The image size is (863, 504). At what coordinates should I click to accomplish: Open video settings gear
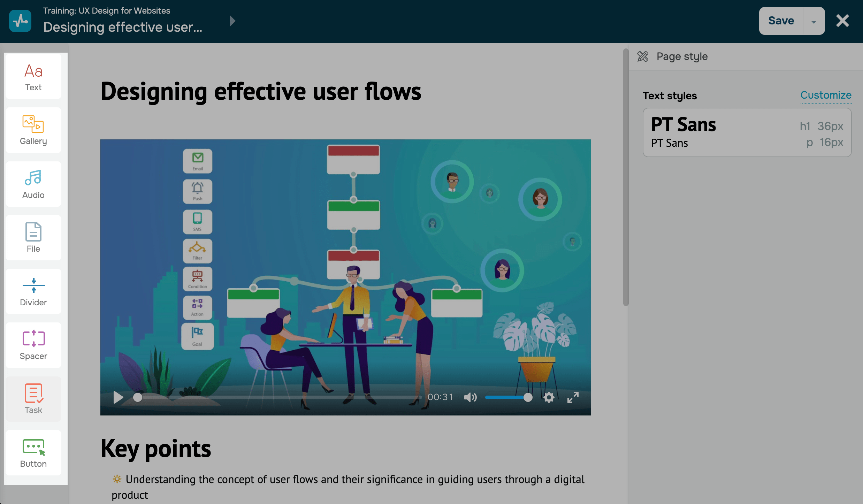pos(549,397)
